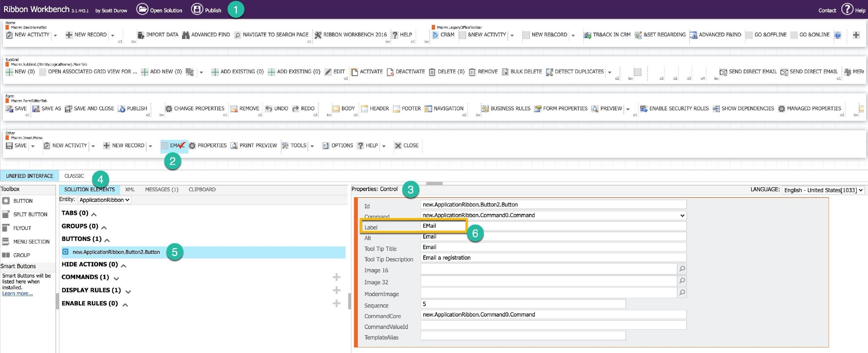Switch to Unified Interface tab
868x353 pixels.
point(30,176)
